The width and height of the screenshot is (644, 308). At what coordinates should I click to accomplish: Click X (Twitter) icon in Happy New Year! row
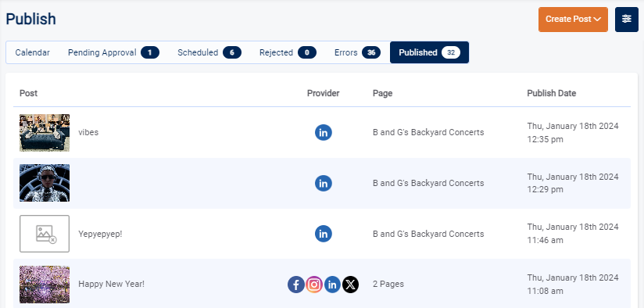point(350,285)
